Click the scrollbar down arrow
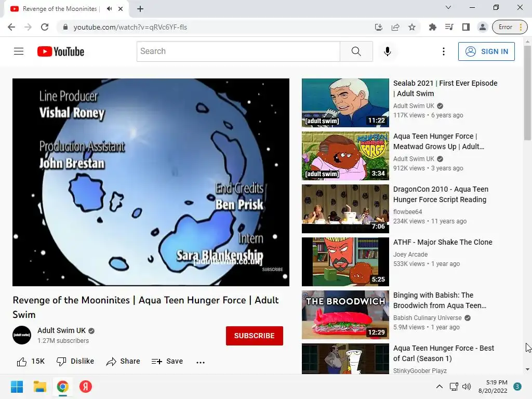Viewport: 532px width, 399px height. 527,369
